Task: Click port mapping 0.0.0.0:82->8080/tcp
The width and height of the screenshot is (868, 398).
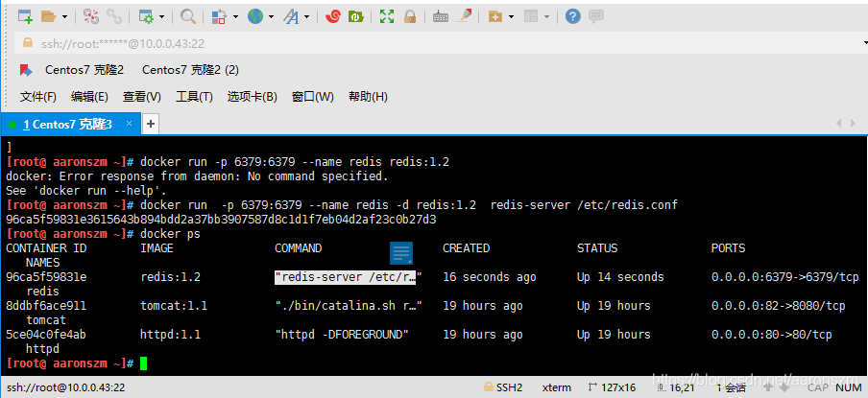Action: coord(779,306)
